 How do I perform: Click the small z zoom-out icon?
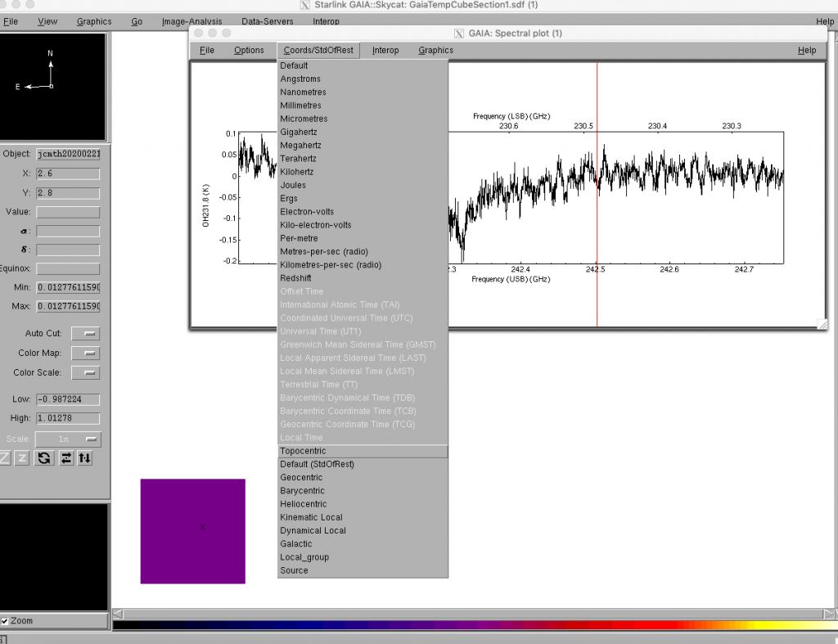pos(23,458)
